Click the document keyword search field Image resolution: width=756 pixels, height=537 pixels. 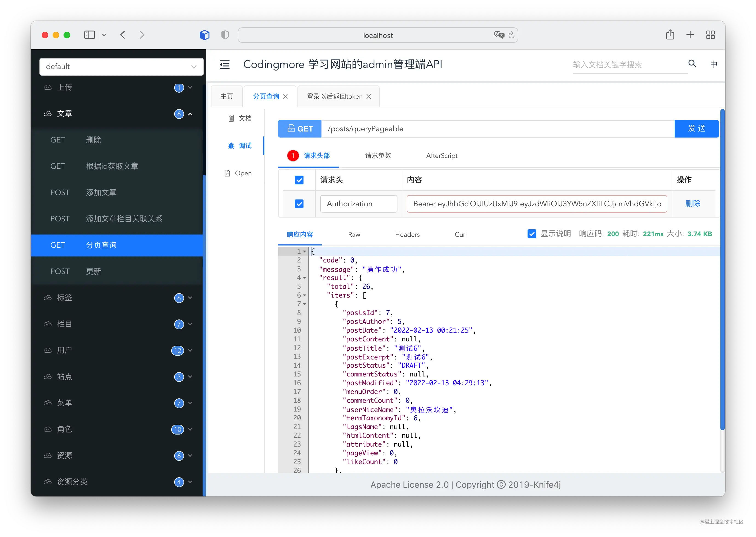click(629, 65)
